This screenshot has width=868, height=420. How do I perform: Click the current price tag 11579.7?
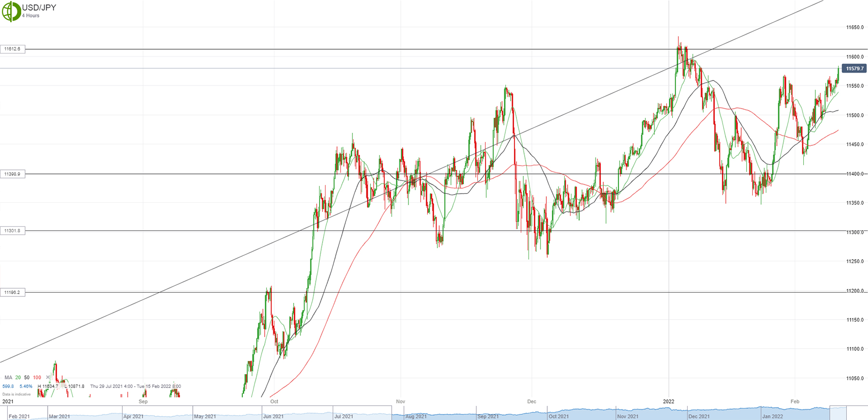click(x=854, y=69)
